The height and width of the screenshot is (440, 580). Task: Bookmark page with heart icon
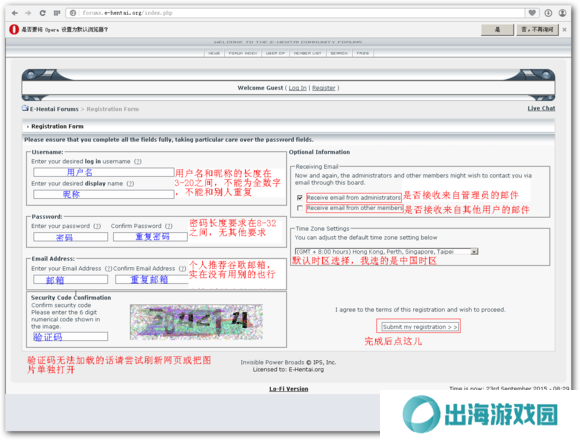click(x=532, y=13)
